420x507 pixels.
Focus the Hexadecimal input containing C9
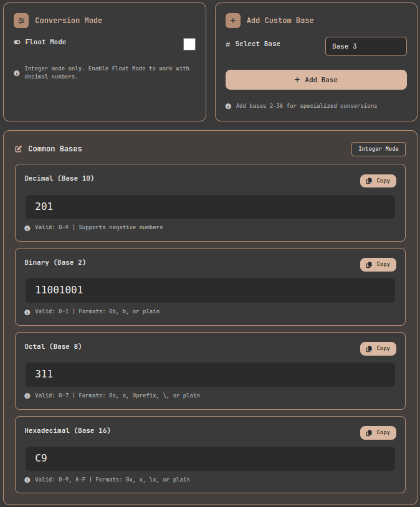pyautogui.click(x=211, y=458)
